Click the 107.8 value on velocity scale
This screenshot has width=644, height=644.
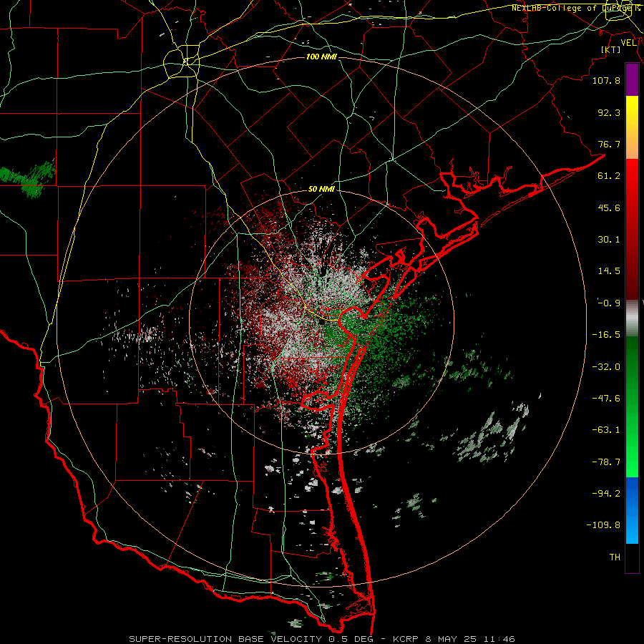pos(606,80)
